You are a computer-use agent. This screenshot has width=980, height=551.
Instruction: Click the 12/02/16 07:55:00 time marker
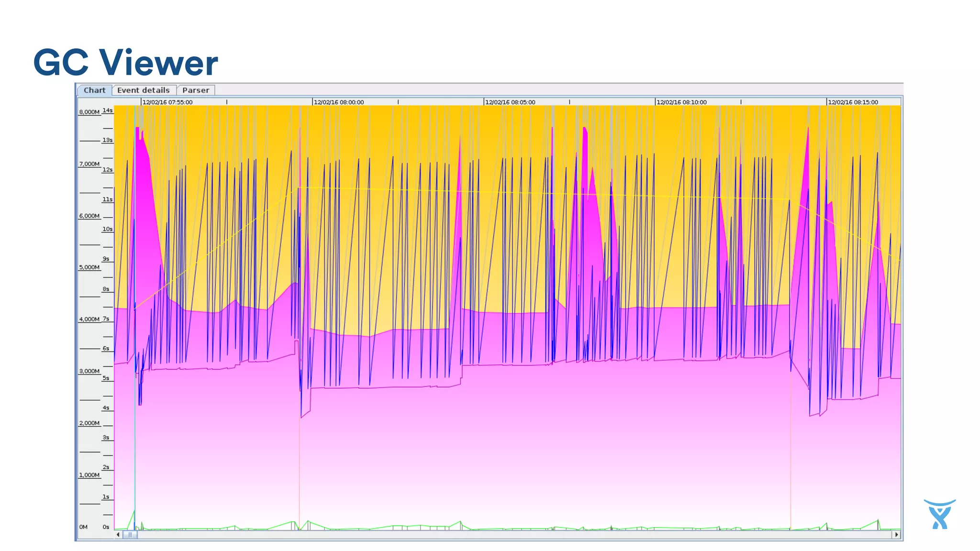pyautogui.click(x=167, y=102)
